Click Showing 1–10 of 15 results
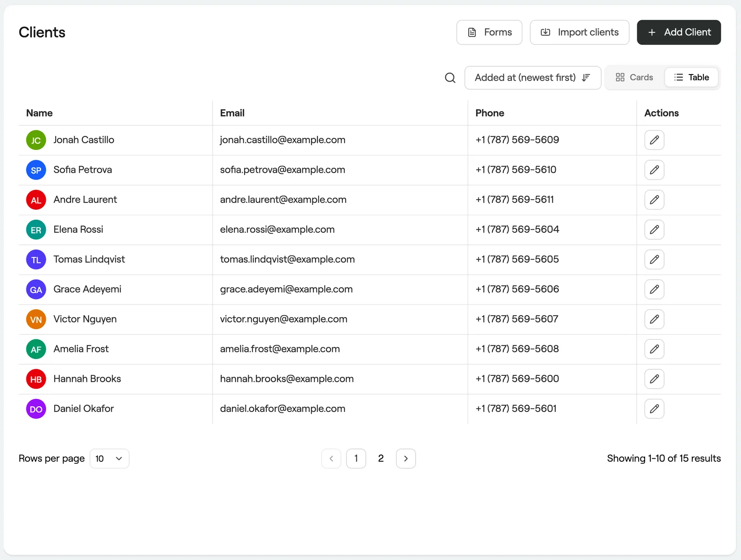This screenshot has width=741, height=560. point(664,459)
